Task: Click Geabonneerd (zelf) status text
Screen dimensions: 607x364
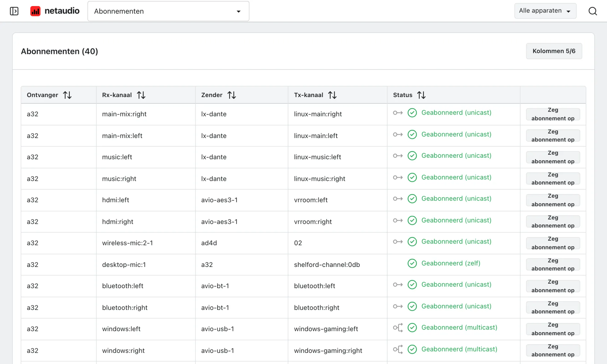Action: (x=451, y=263)
